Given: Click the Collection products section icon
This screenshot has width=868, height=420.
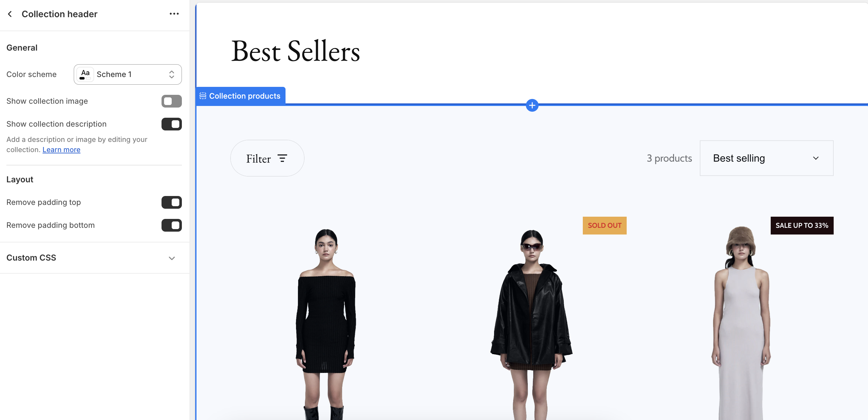Looking at the screenshot, I should pos(203,96).
